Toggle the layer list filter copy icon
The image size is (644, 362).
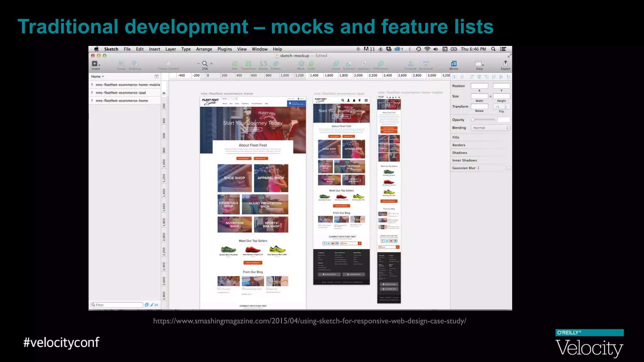click(147, 305)
